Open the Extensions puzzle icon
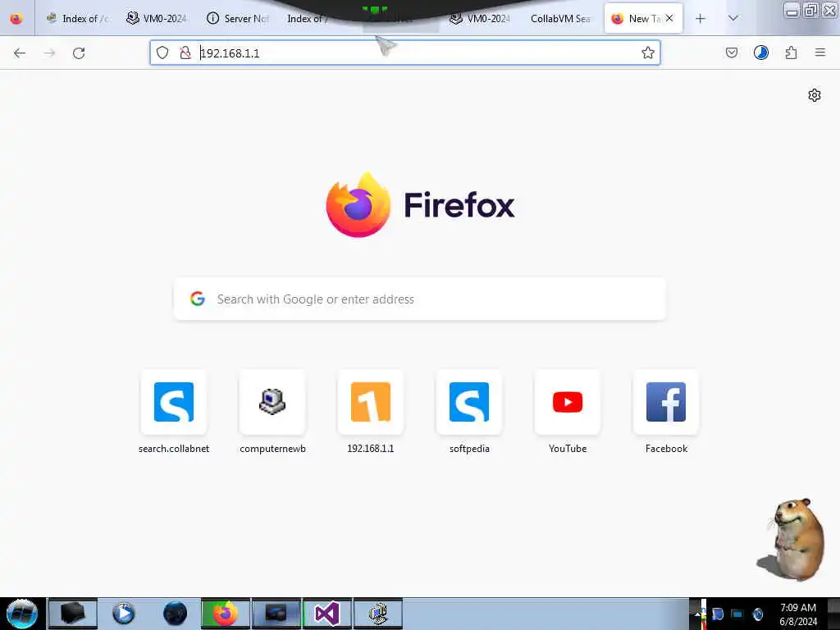 tap(791, 52)
